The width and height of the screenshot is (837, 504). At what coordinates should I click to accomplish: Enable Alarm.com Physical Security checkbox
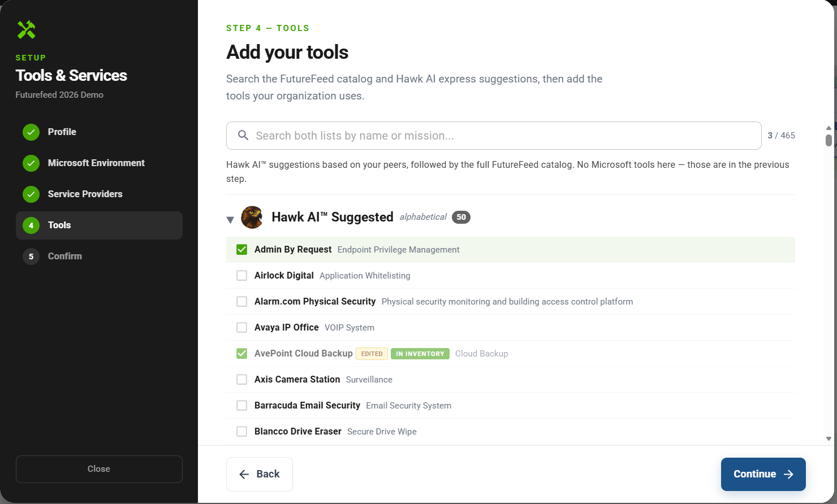click(x=241, y=302)
